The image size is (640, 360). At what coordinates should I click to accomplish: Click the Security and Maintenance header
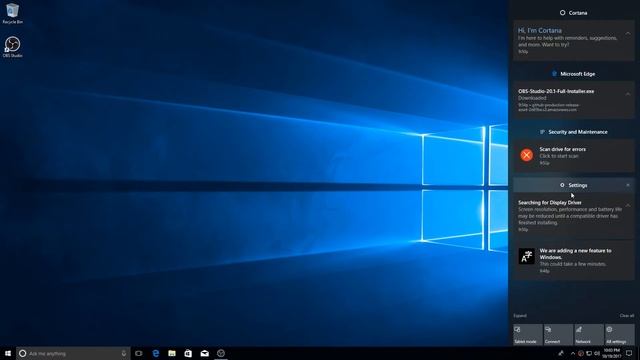(573, 132)
